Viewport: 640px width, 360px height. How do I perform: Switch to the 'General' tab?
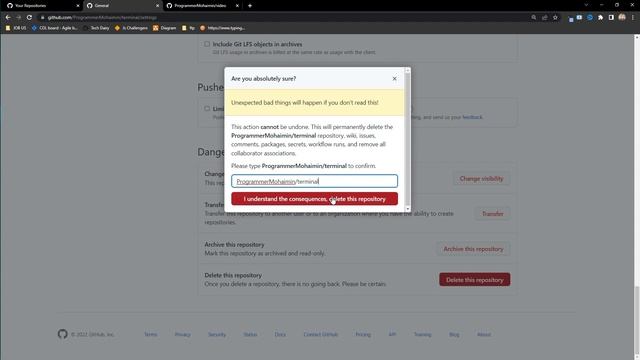coord(121,6)
